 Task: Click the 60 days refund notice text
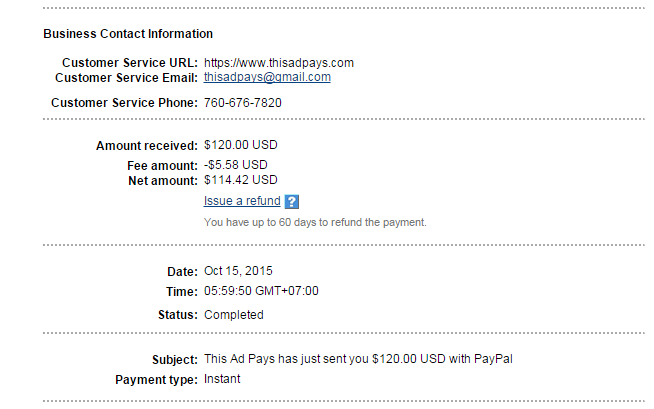[315, 221]
